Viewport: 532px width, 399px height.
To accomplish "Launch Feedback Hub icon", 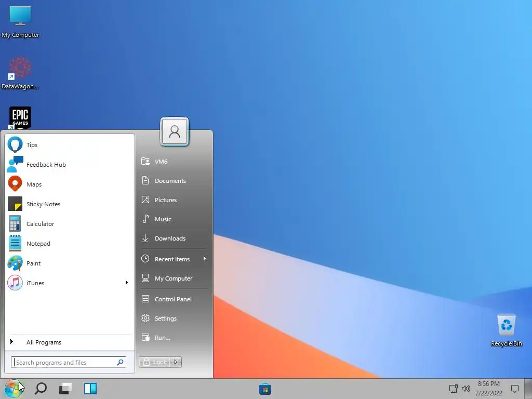I will click(15, 164).
